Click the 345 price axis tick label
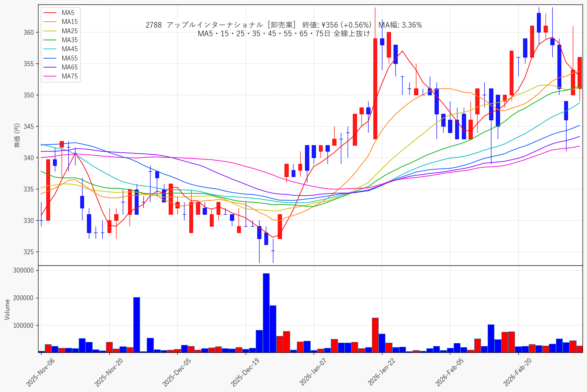587x392 pixels. tap(29, 127)
